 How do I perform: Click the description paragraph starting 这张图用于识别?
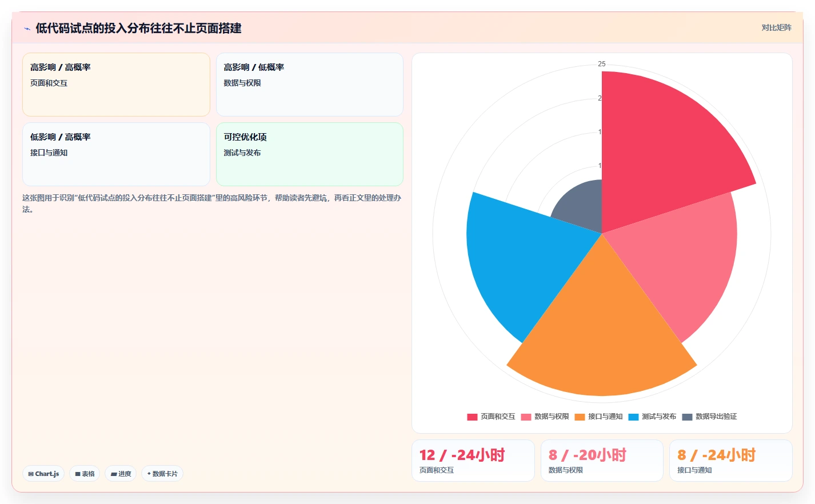pos(212,203)
